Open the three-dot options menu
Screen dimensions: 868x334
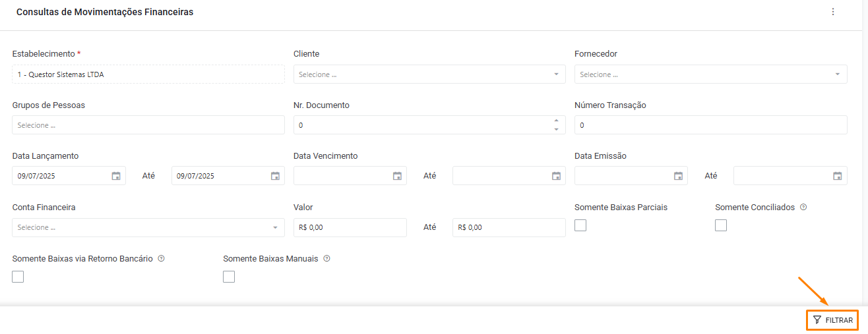tap(833, 12)
